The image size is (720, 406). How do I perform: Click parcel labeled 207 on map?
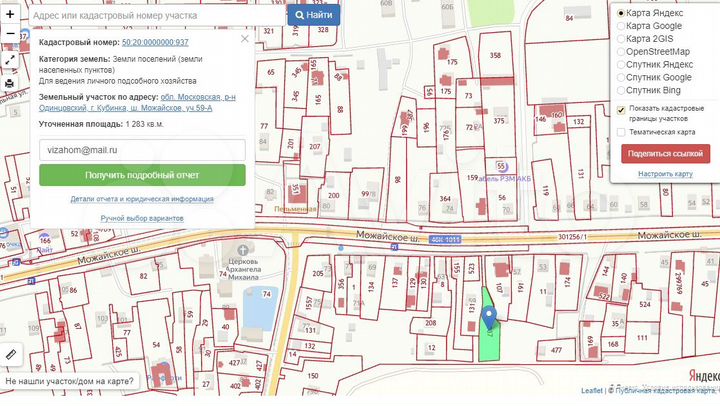[x=315, y=147]
